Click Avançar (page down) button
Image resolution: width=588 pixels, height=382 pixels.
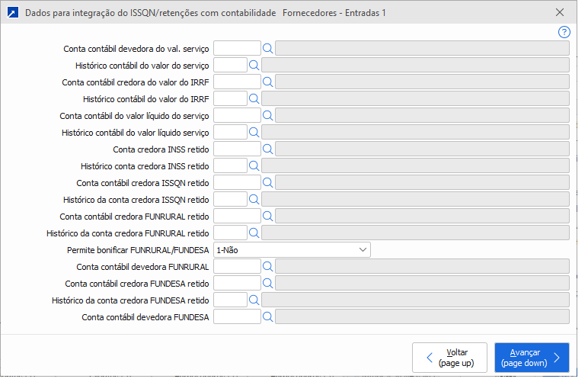pyautogui.click(x=531, y=358)
